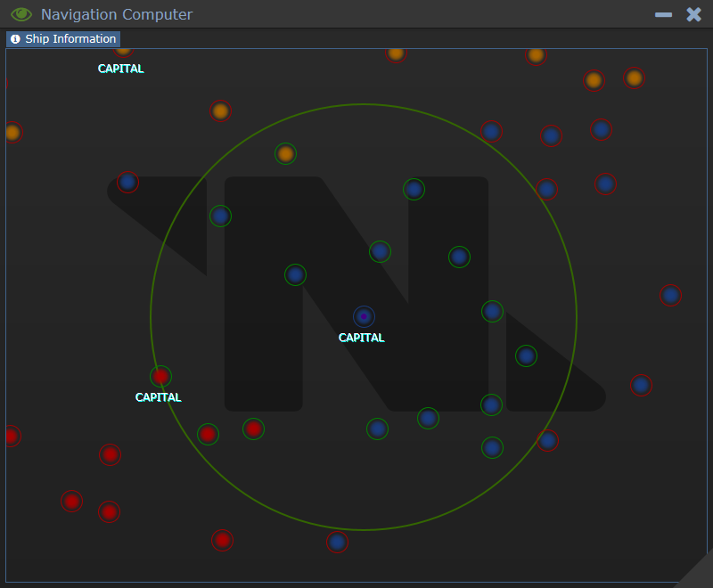This screenshot has height=588, width=713.
Task: Click the CAPITAL label near the top-left corner
Action: tap(121, 69)
